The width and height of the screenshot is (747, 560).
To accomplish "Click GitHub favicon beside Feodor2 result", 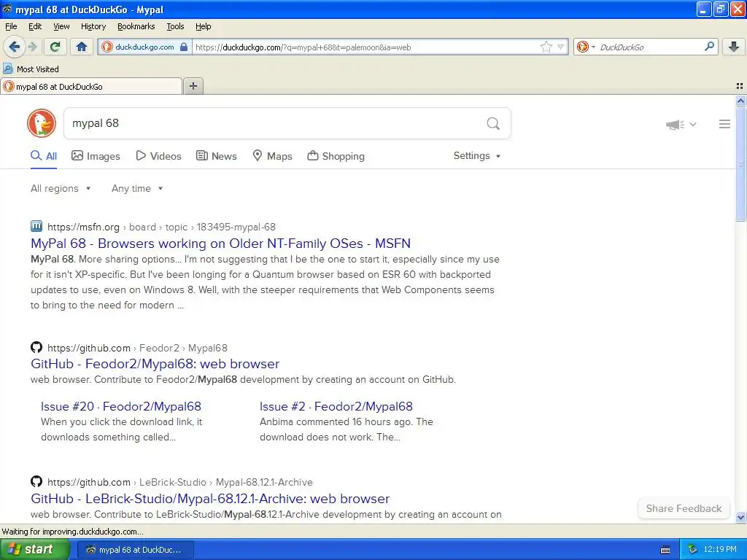I will click(x=36, y=347).
